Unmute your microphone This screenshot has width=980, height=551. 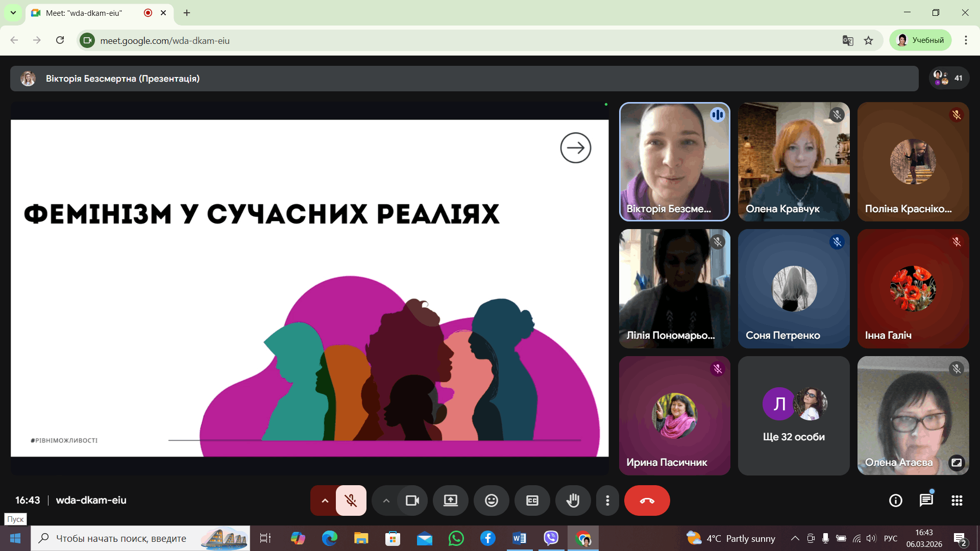[351, 500]
